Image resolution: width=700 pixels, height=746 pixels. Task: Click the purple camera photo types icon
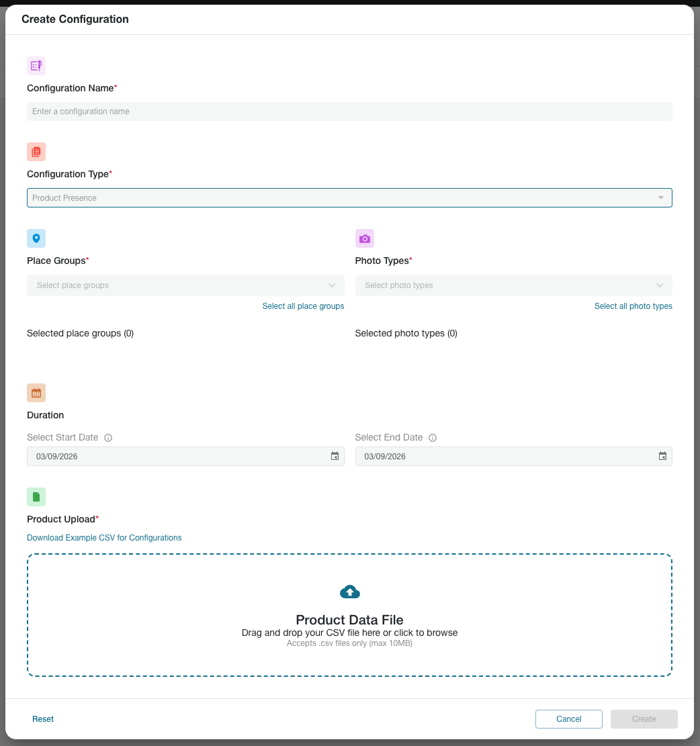[365, 238]
